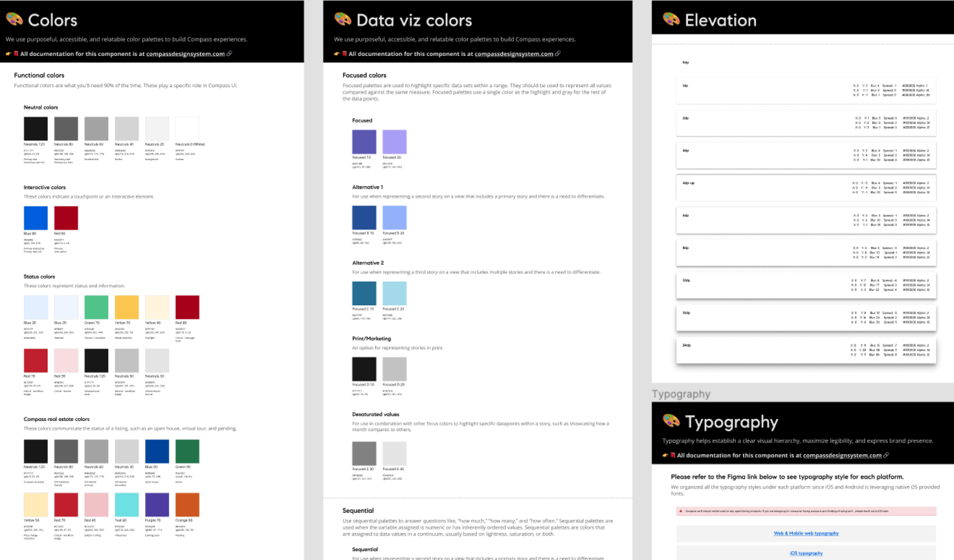
Task: Select the Neutrals 0 (White) swatch
Action: click(x=187, y=129)
